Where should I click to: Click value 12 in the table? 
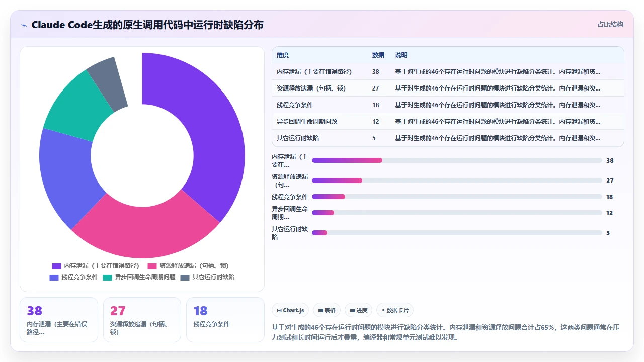[x=376, y=121]
